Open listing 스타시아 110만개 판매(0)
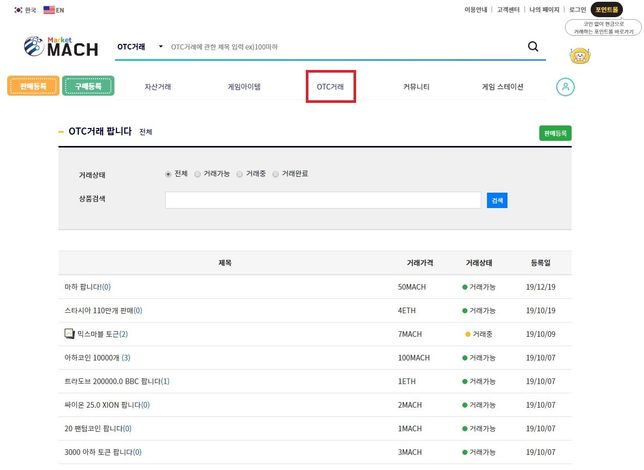 coord(104,311)
